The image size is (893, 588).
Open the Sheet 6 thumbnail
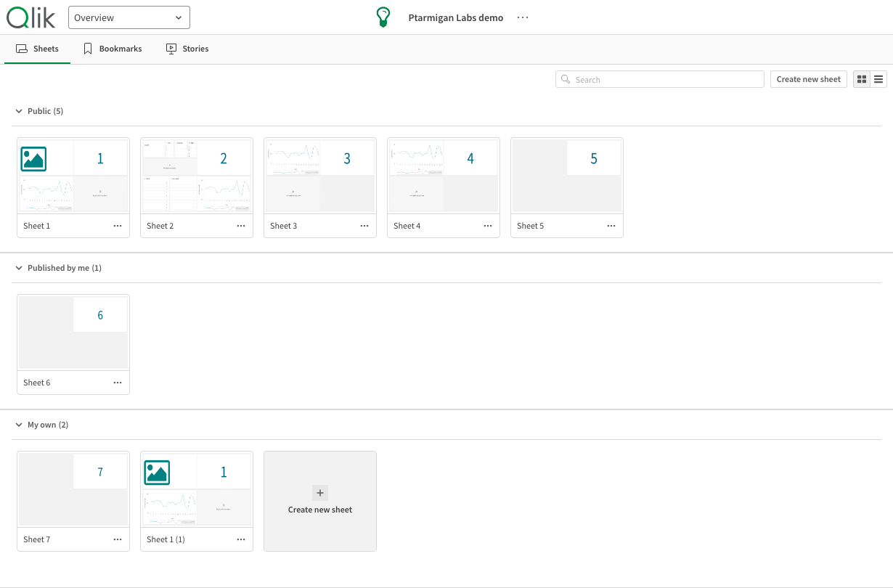[73, 333]
